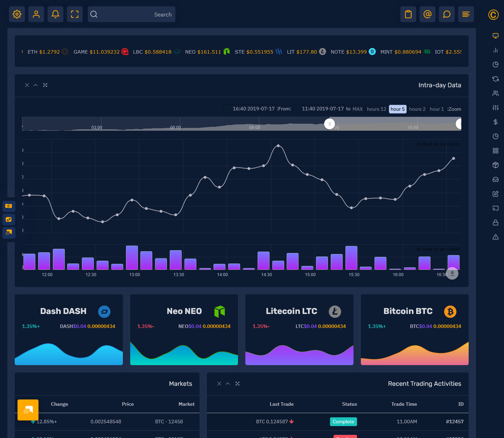Open the @ email icon

427,14
